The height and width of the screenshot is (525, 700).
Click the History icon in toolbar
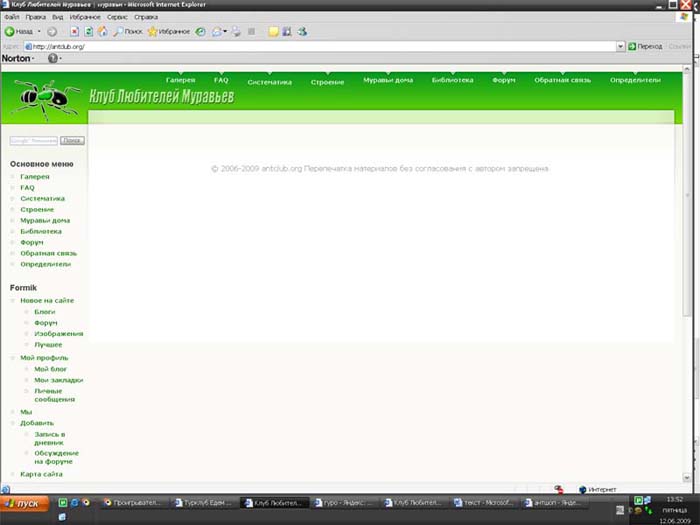pos(201,32)
